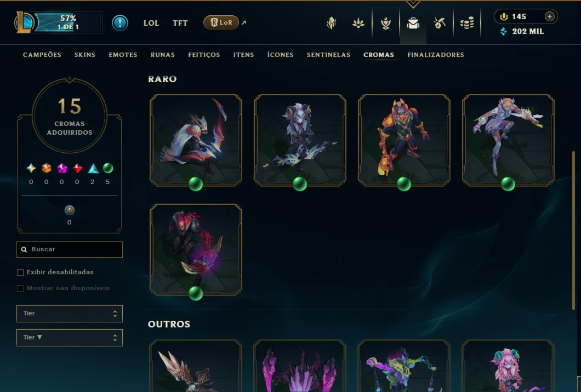Switch to the SKINS tab
The image size is (581, 392).
[85, 55]
